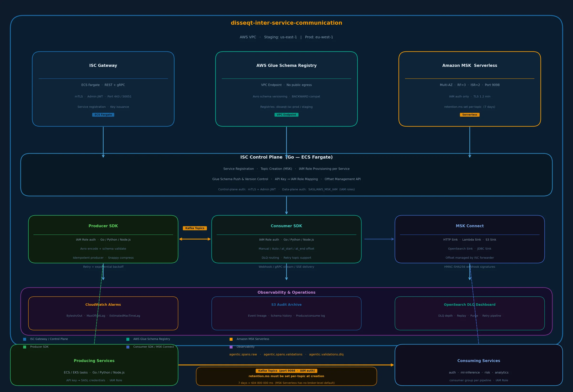The height and width of the screenshot is (392, 573).
Task: Click the CloudWatch Alarms title
Action: 103,305
